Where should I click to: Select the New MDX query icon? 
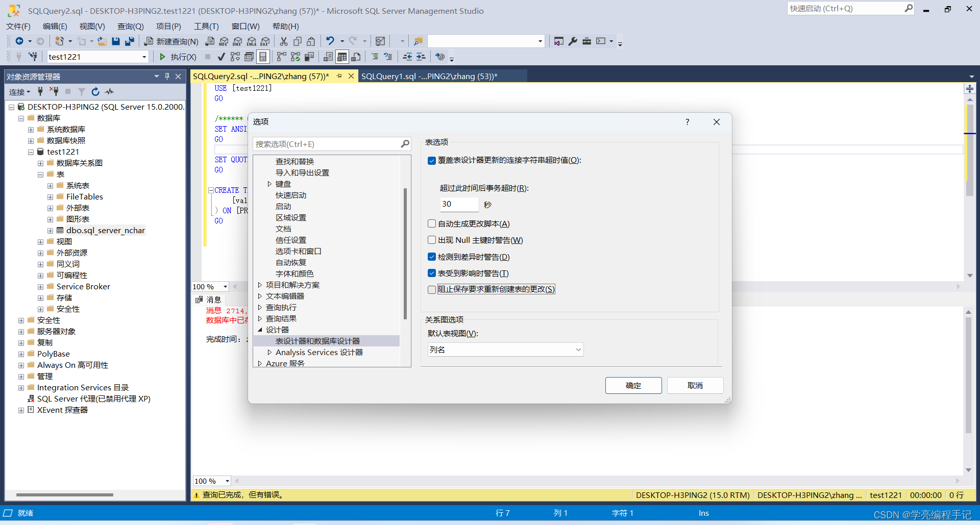coord(224,41)
